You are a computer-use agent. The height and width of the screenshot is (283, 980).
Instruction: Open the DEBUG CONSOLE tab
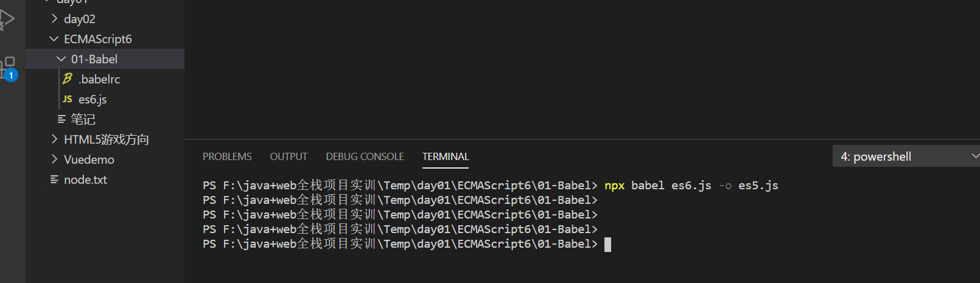365,156
